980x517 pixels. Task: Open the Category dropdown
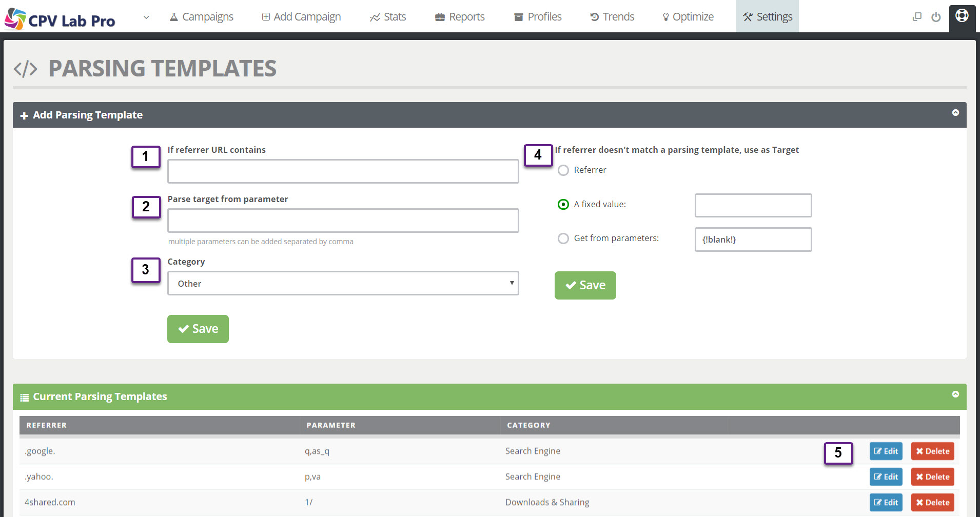click(343, 283)
